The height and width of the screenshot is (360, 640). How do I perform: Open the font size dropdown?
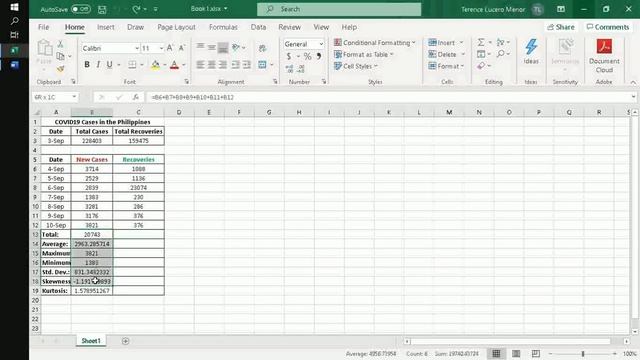click(161, 48)
